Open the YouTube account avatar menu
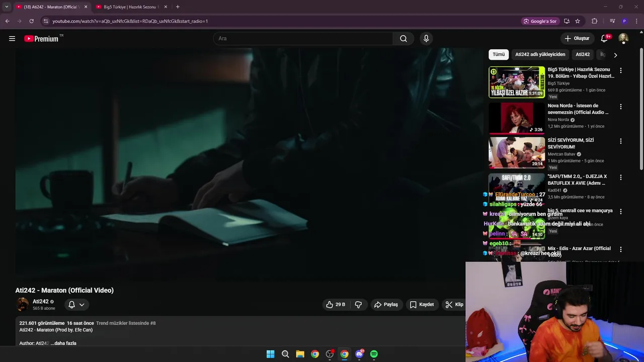This screenshot has height=362, width=644. tap(623, 39)
